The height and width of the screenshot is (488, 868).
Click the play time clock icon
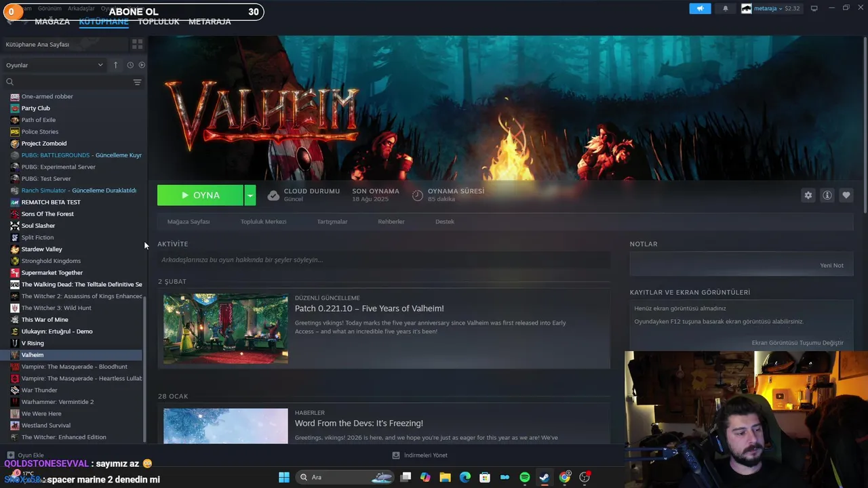click(x=418, y=195)
